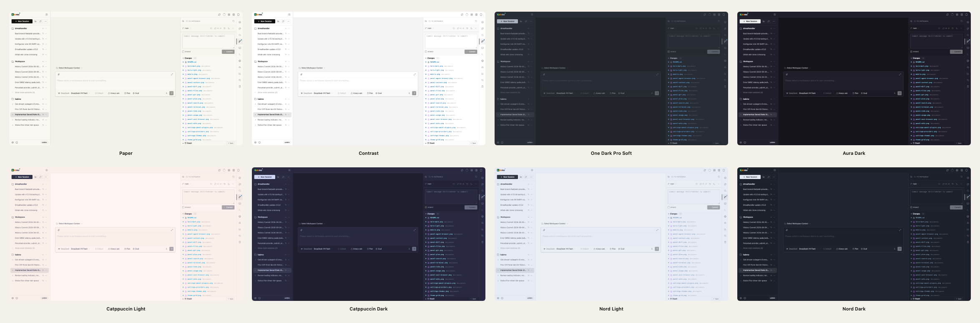
Task: Click the Catppuccin Dark theme label
Action: pos(369,309)
